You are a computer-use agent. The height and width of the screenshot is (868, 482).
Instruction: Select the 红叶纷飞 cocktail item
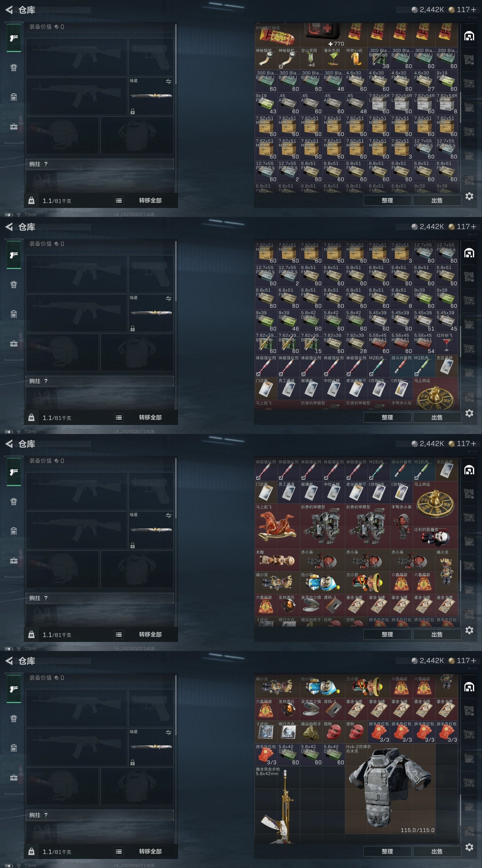(x=446, y=343)
